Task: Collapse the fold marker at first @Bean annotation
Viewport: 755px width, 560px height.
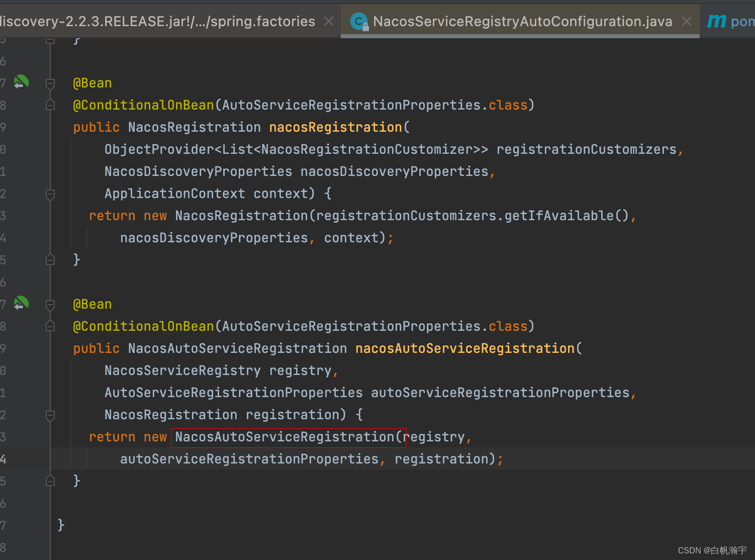Action: (x=50, y=83)
